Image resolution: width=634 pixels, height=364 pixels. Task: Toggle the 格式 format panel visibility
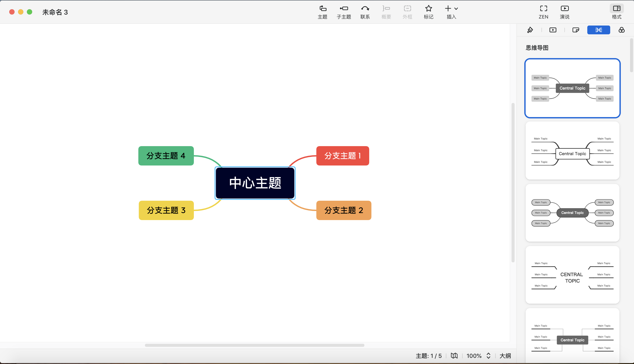616,11
